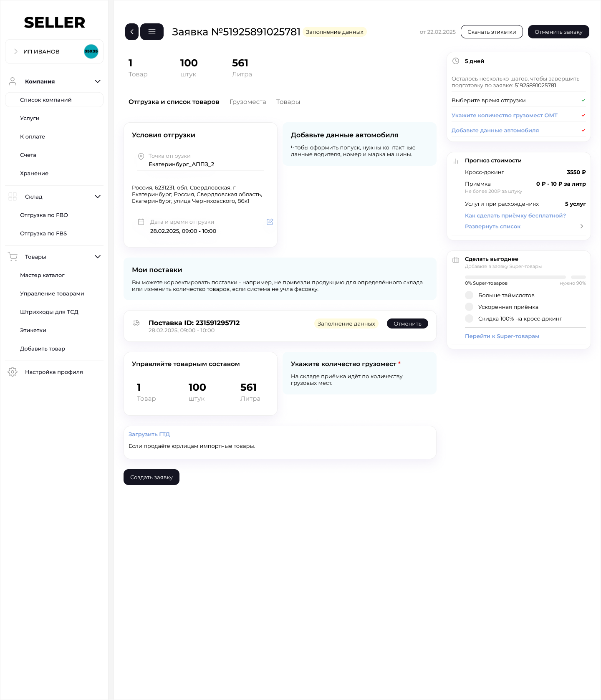The image size is (601, 700).
Task: Open Услуги menu item
Action: click(30, 118)
